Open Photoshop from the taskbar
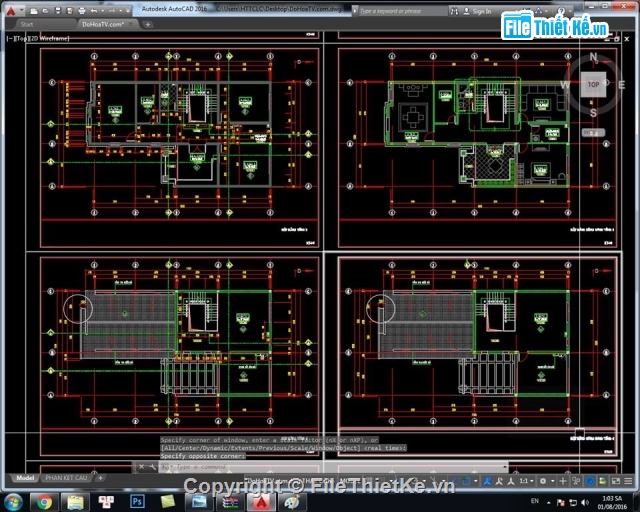640x512 pixels. (137, 502)
